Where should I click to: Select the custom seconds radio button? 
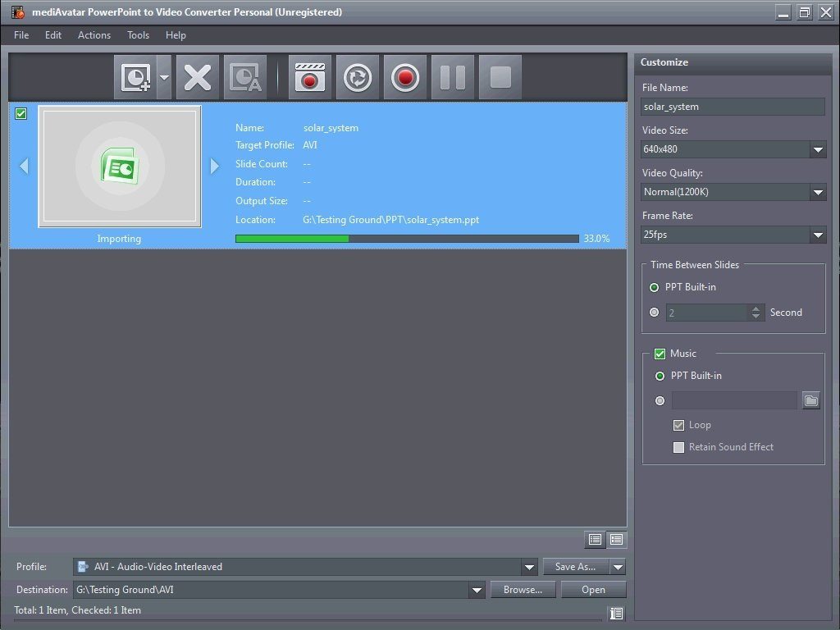coord(654,313)
